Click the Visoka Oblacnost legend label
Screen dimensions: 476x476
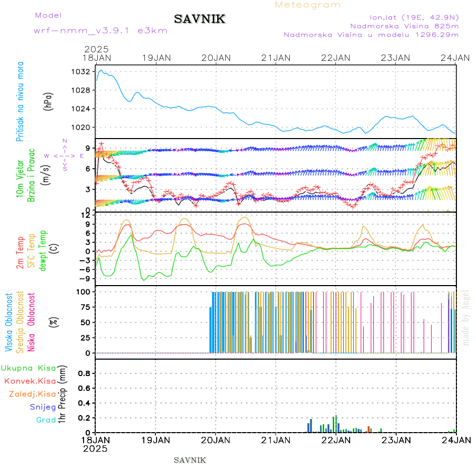9,321
